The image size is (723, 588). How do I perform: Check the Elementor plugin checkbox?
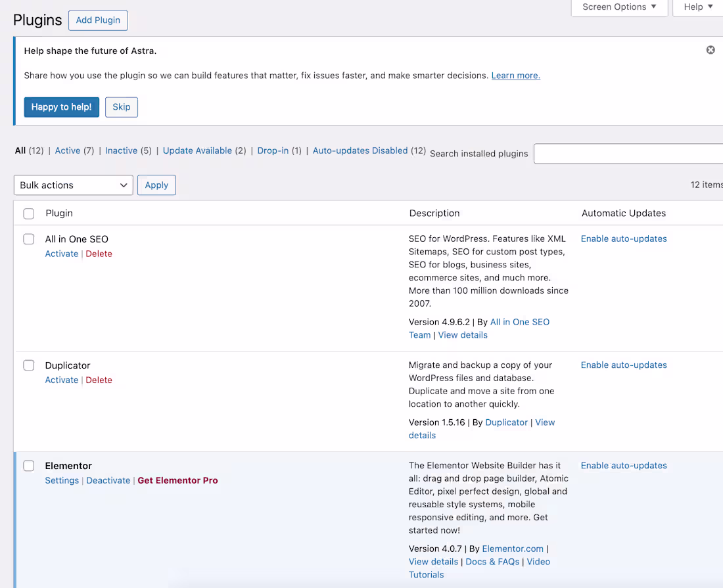pyautogui.click(x=28, y=465)
